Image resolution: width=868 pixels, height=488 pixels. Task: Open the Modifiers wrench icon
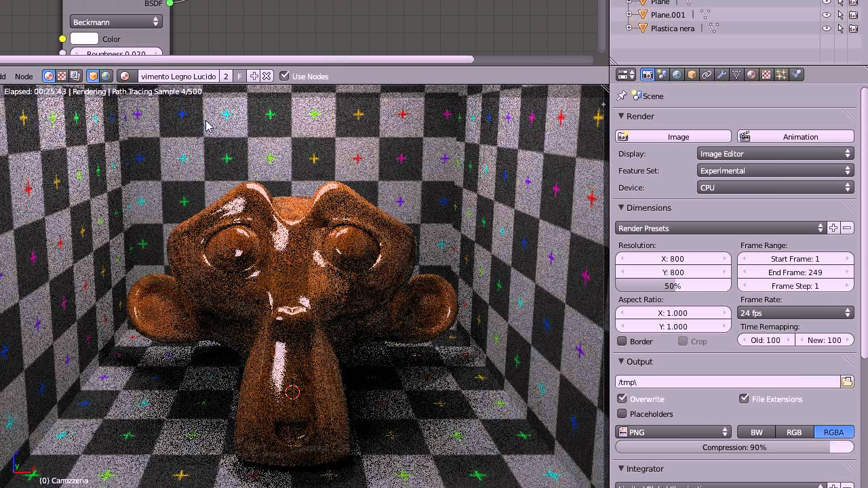722,75
